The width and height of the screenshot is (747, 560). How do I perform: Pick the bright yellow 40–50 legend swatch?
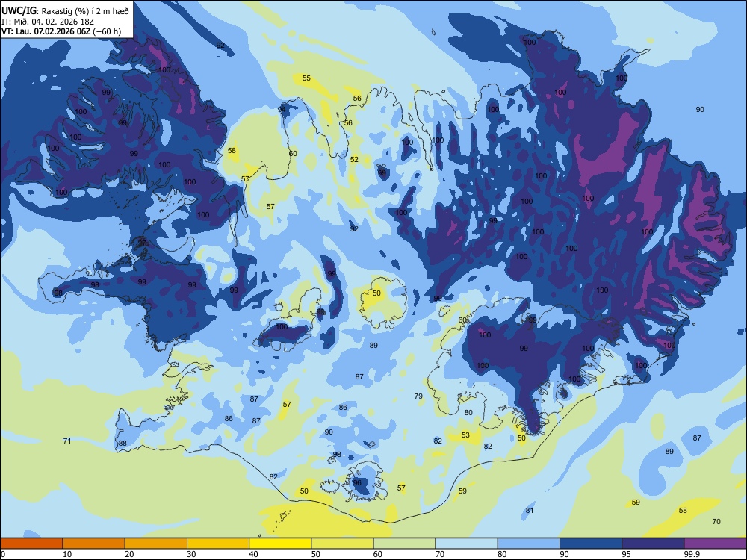coord(280,544)
